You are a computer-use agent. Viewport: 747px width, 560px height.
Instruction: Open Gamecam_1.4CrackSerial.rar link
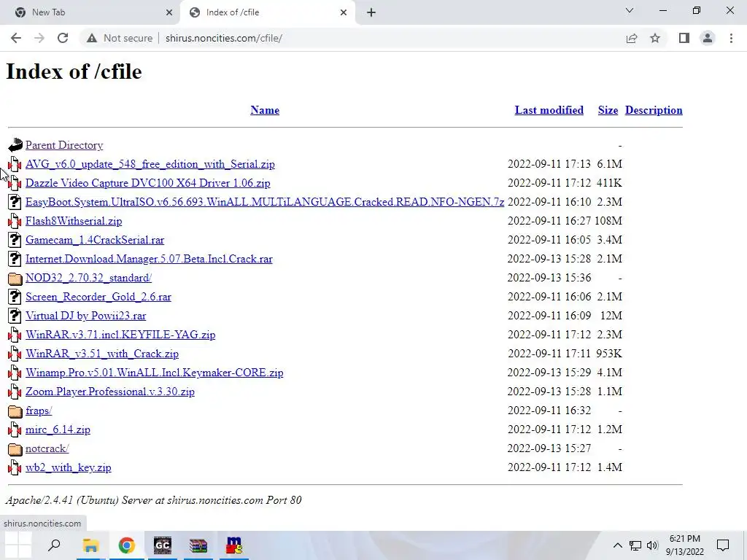tap(95, 240)
